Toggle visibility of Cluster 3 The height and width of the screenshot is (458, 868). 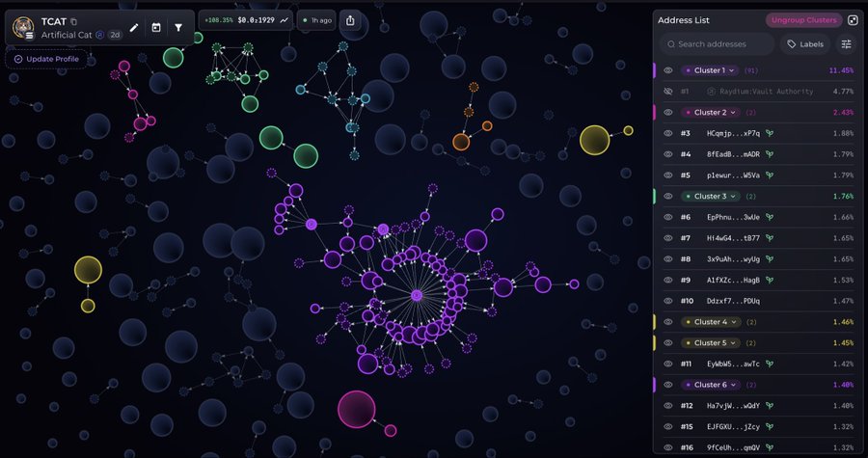(x=668, y=197)
